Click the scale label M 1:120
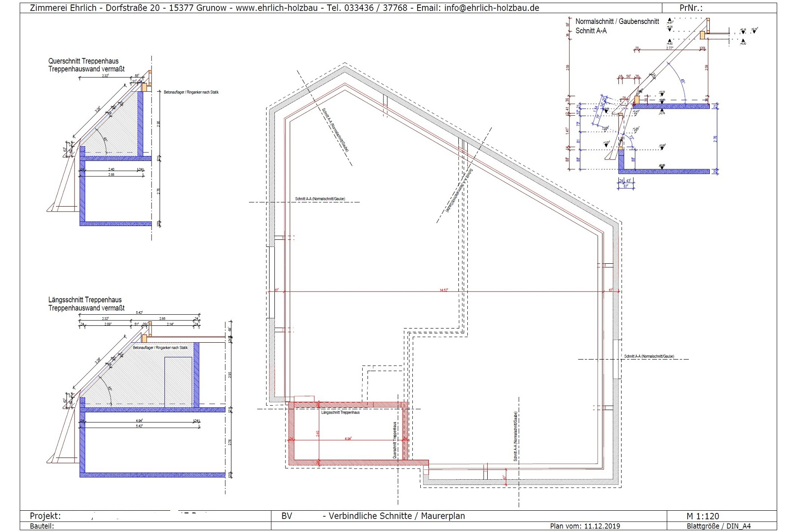798x532 pixels. click(703, 516)
